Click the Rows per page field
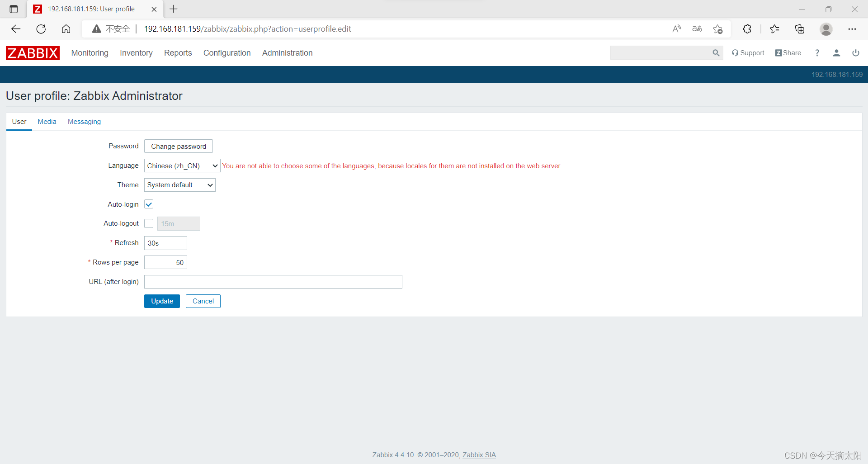Screen dimensions: 868x464 click(165, 262)
